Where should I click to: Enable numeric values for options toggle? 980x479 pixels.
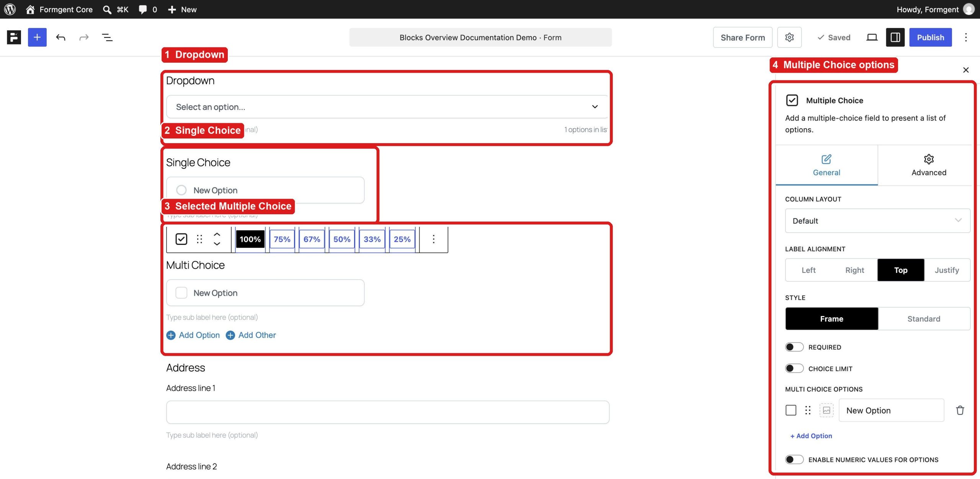coord(794,459)
